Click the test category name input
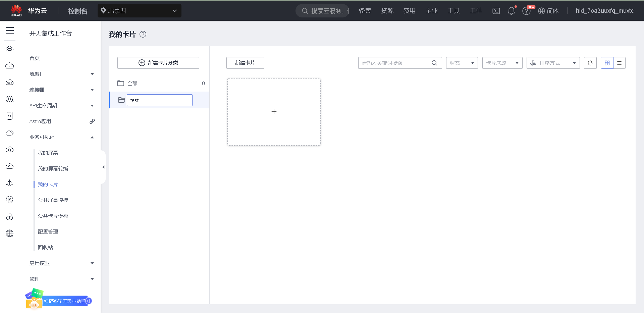This screenshot has width=644, height=313. coord(160,100)
